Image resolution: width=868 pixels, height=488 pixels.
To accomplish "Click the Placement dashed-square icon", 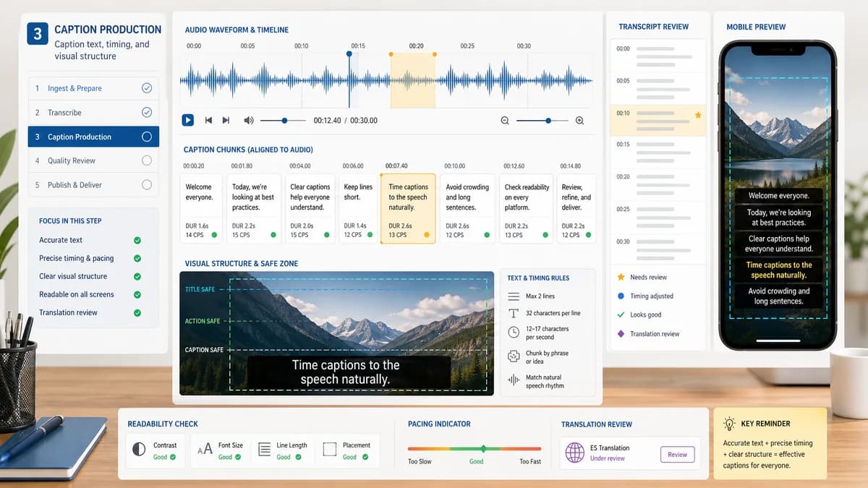I will click(x=330, y=450).
